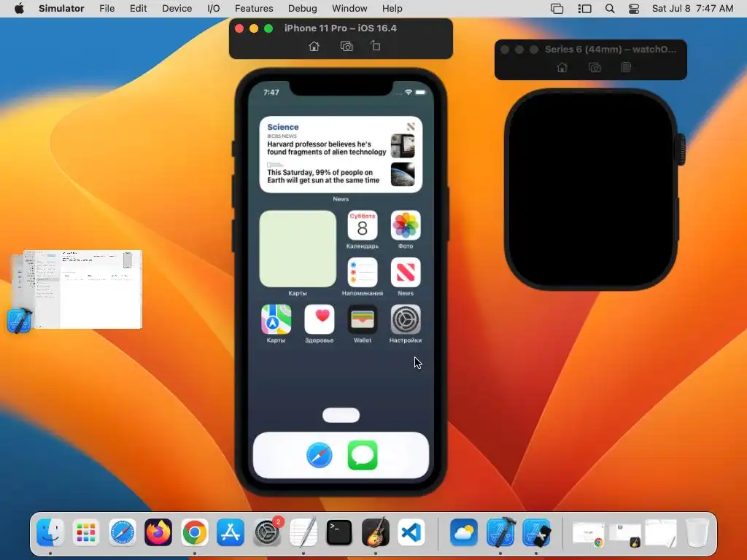This screenshot has width=747, height=560.
Task: Click the Stage Manager icon in menu bar
Action: point(584,9)
